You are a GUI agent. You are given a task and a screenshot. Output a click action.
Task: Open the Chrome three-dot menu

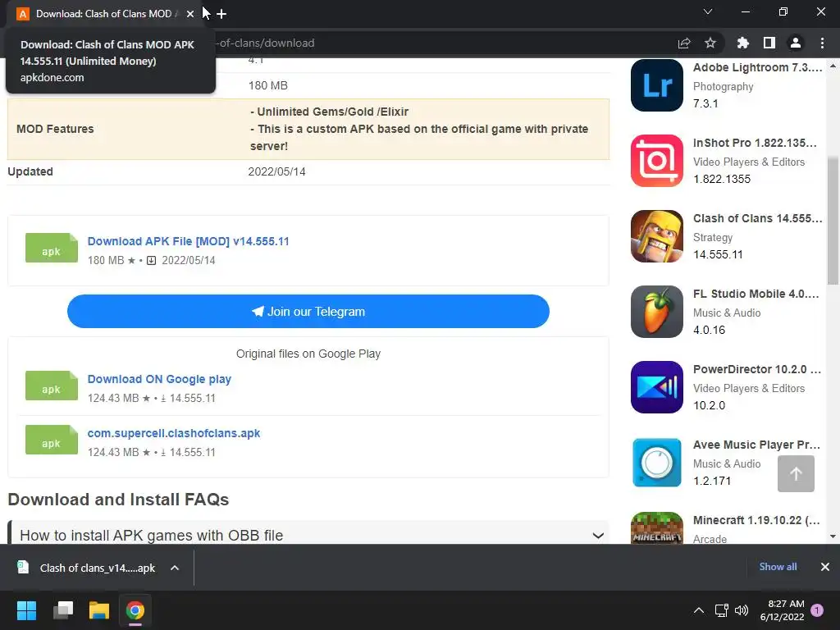pyautogui.click(x=822, y=43)
